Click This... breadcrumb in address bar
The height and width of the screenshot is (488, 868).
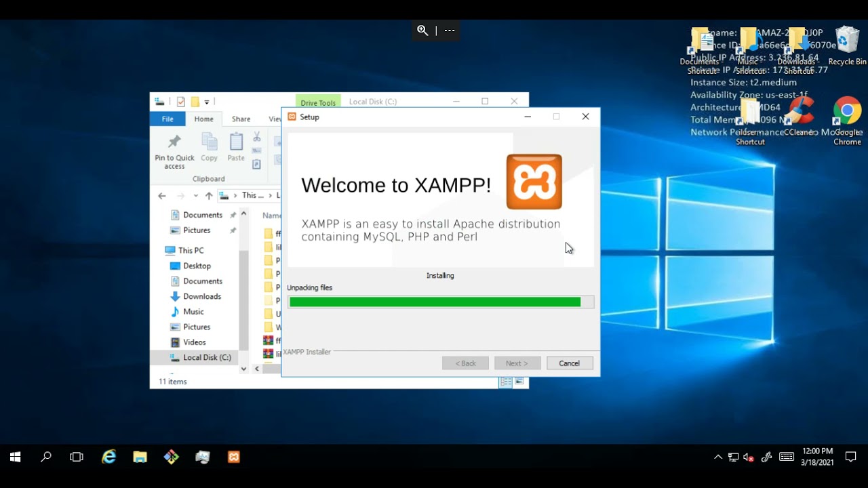[x=253, y=196]
